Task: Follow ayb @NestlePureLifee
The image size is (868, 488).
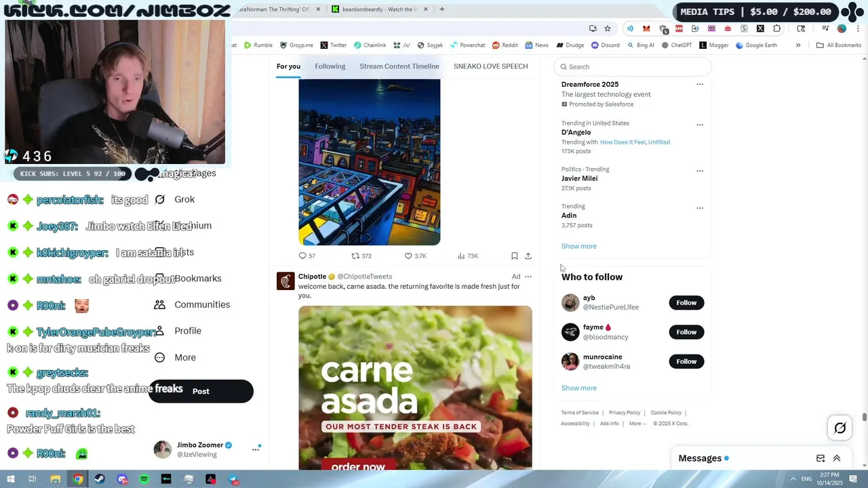Action: click(x=686, y=302)
